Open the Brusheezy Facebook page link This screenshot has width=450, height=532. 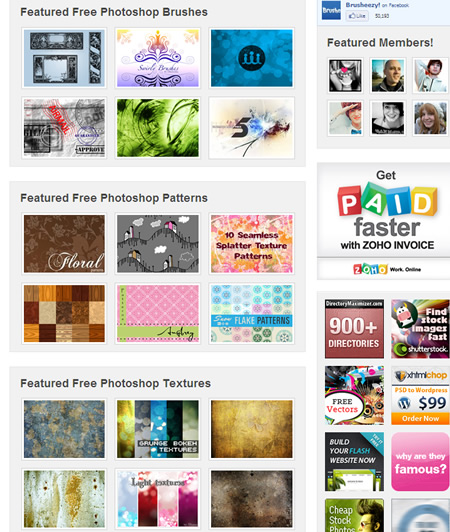click(363, 5)
